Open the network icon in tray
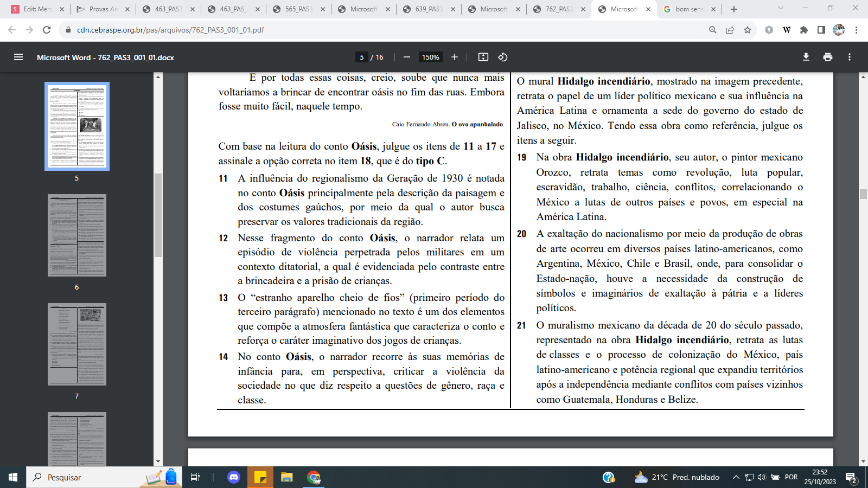Viewport: 868px width, 488px height. [749, 477]
